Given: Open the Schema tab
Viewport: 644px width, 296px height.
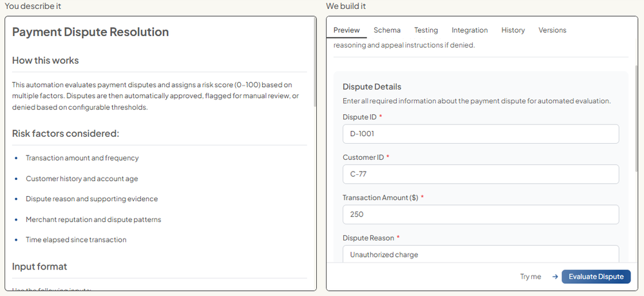Looking at the screenshot, I should pos(386,30).
